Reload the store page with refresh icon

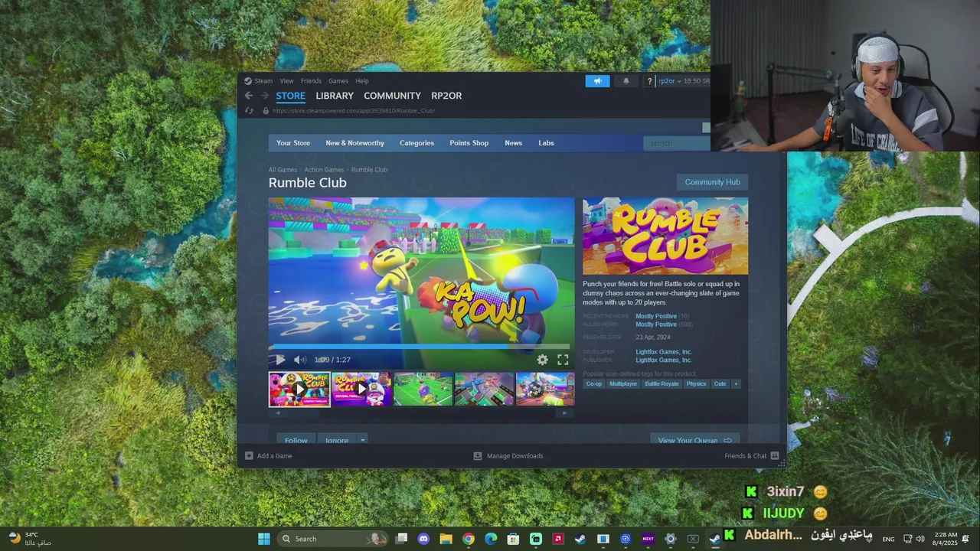pyautogui.click(x=249, y=111)
